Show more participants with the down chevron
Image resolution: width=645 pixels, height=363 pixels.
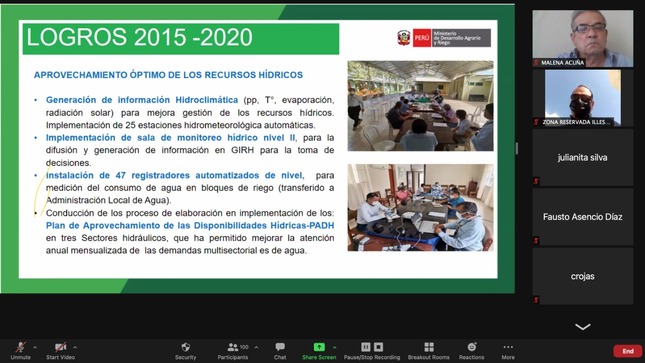583,327
